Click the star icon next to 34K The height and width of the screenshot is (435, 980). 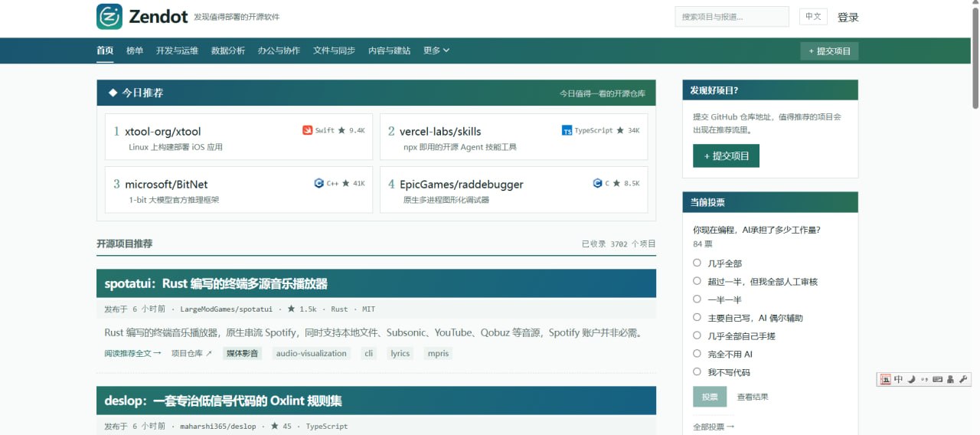pyautogui.click(x=620, y=130)
